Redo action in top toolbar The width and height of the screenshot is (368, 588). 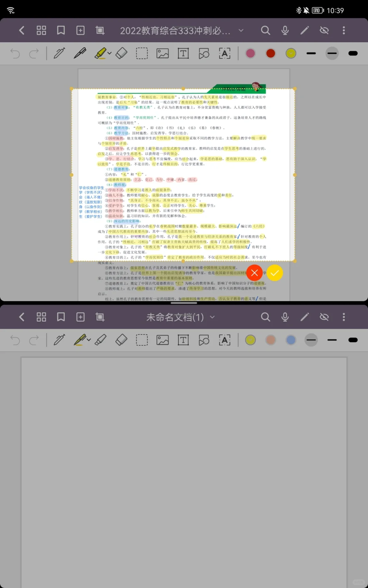pos(34,53)
